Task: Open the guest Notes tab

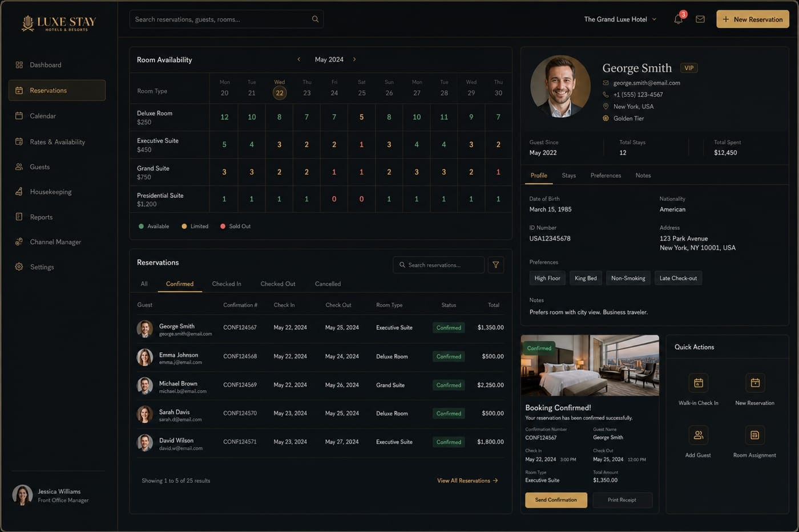Action: (643, 176)
